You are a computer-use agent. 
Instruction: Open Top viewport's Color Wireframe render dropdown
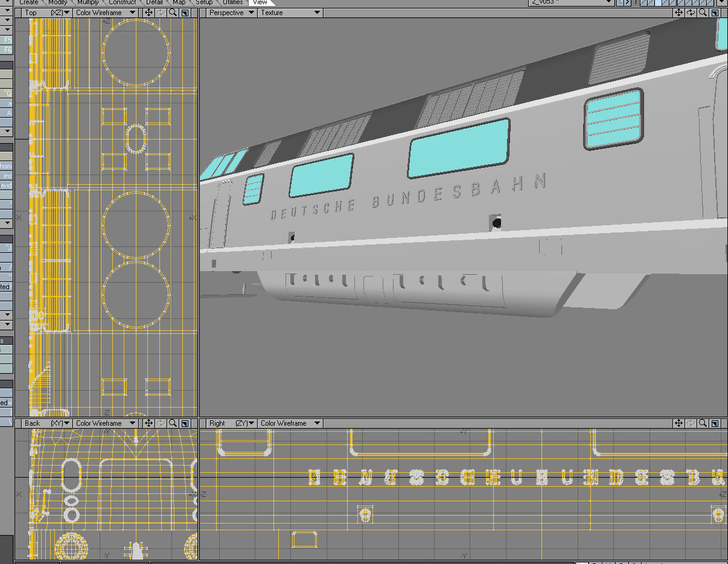point(106,13)
